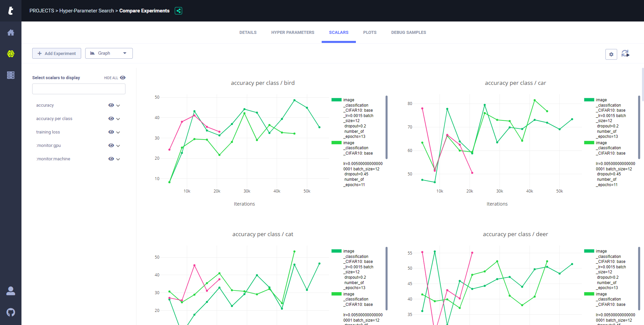Open the scalar settings gear icon

(x=611, y=54)
